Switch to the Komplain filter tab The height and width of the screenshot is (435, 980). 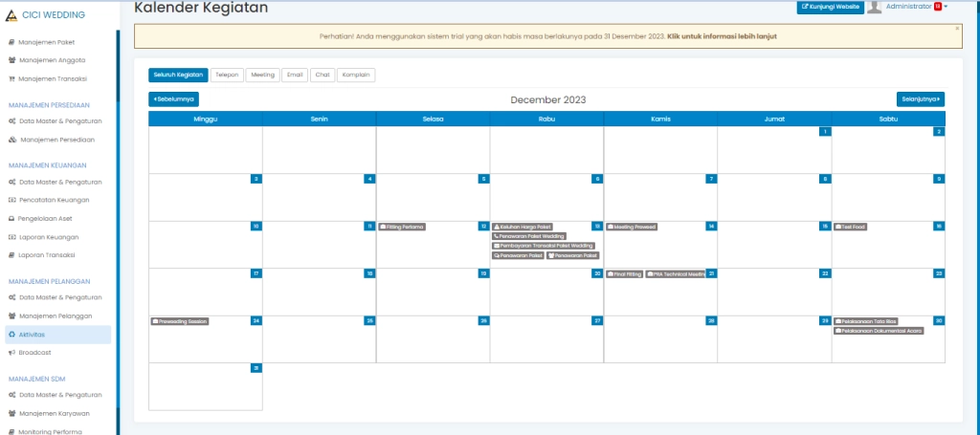point(356,75)
